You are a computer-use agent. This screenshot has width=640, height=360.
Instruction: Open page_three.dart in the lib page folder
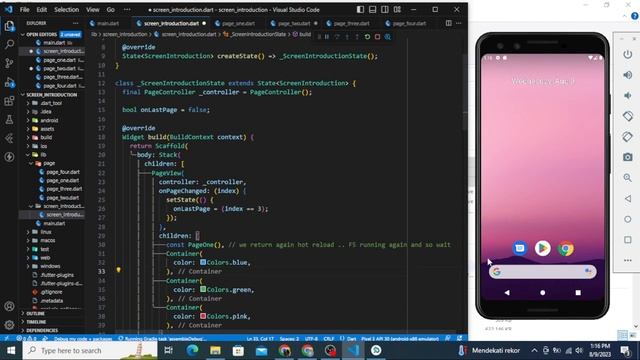point(64,189)
